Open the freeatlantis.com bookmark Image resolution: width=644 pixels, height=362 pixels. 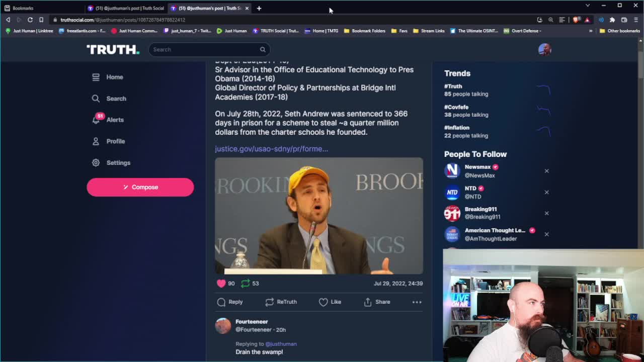tap(82, 31)
